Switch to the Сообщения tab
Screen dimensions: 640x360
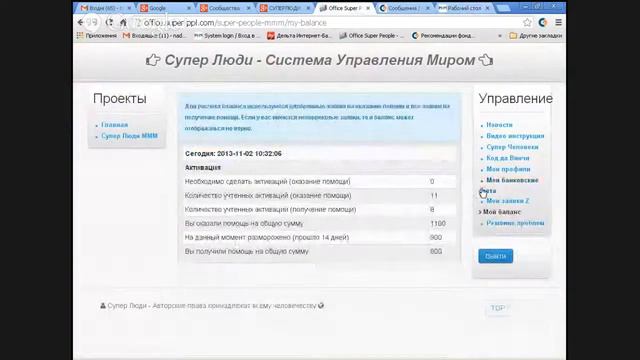click(404, 8)
